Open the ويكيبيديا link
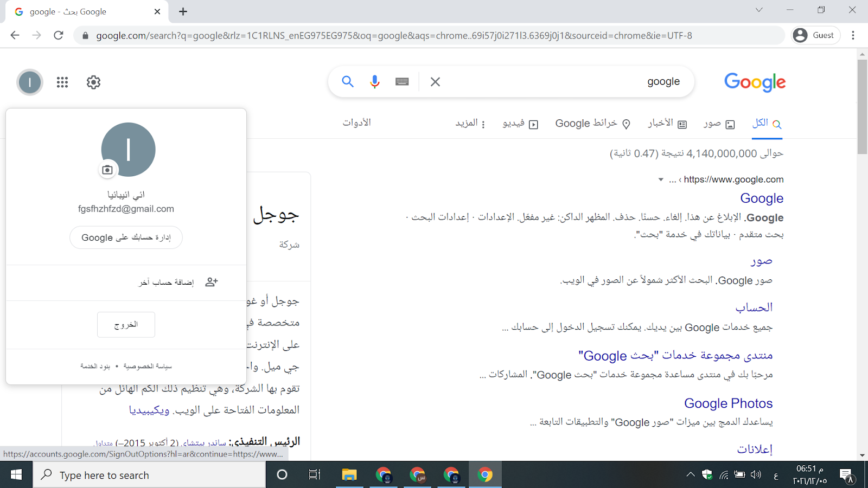 149,410
